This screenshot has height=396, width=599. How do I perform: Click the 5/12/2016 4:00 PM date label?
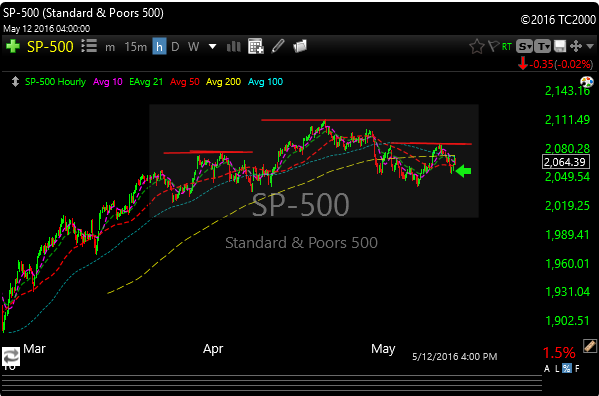455,357
